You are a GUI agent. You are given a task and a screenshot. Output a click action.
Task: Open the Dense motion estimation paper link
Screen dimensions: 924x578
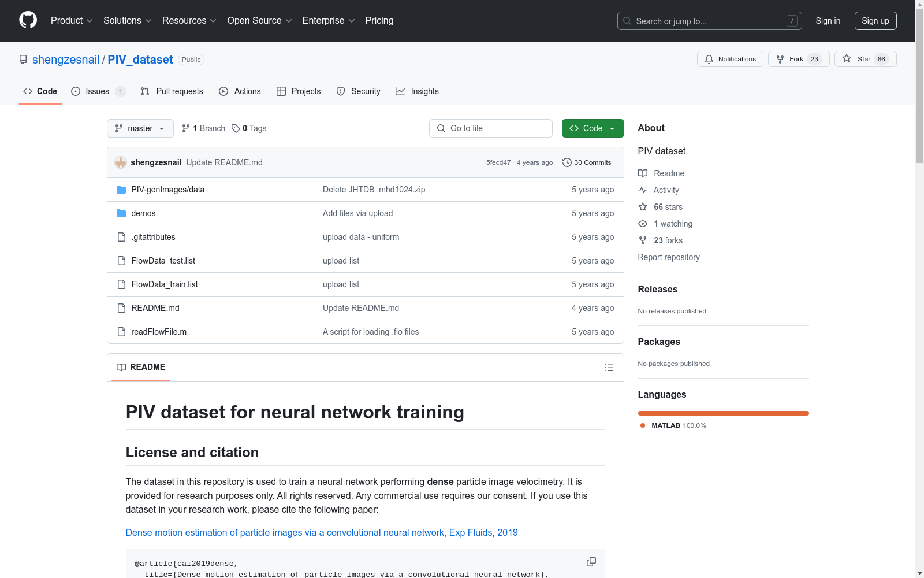point(322,532)
